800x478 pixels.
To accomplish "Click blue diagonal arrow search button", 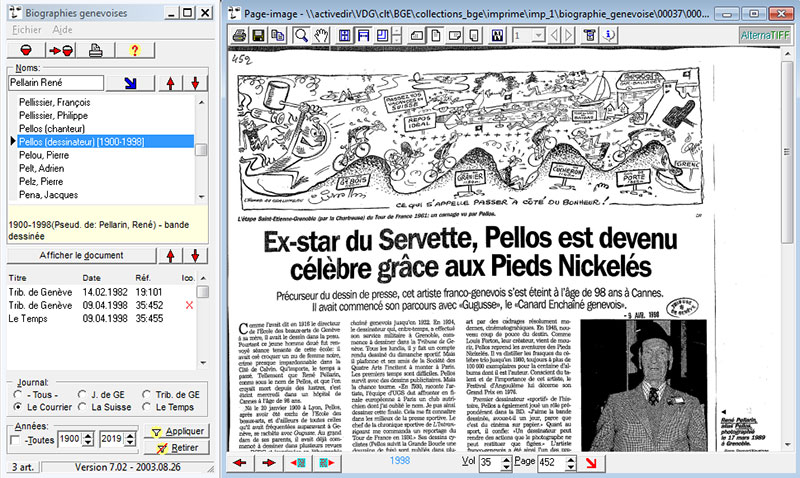I will click(x=130, y=83).
